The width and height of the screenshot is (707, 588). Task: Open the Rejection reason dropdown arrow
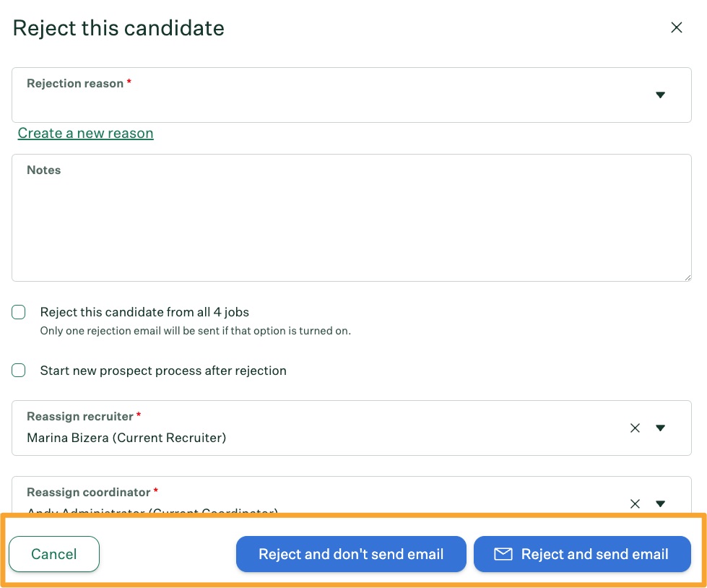coord(660,95)
